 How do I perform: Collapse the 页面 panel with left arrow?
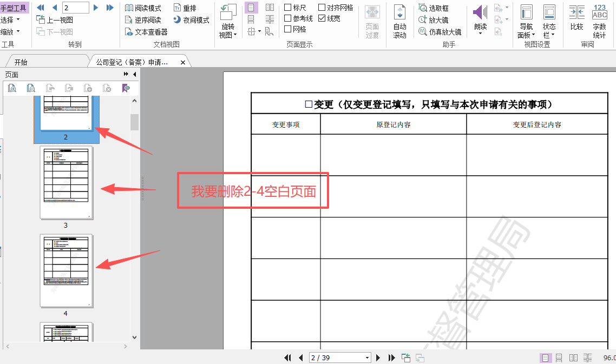click(x=135, y=74)
